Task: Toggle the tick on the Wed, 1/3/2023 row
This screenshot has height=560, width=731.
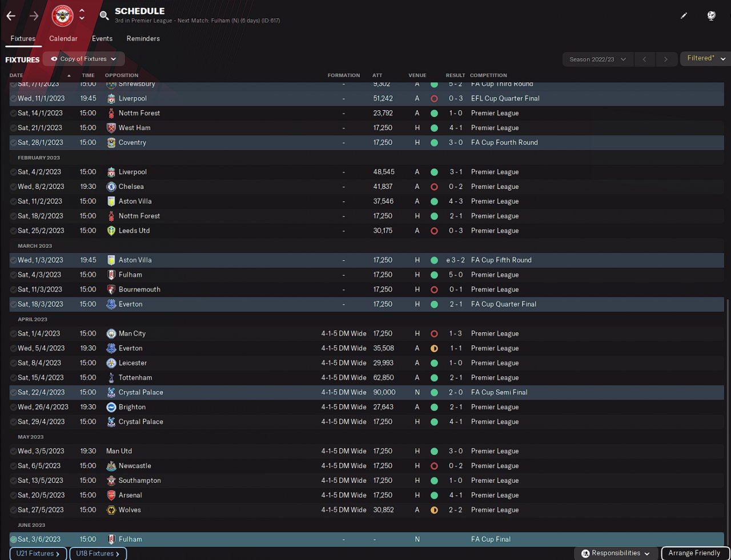Action: (x=13, y=260)
